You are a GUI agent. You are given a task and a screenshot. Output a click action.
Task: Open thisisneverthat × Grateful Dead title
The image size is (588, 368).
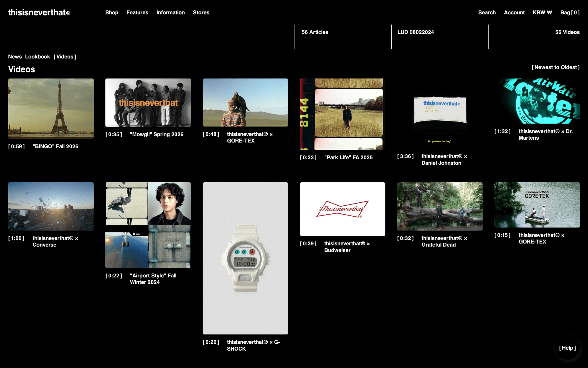pos(444,241)
